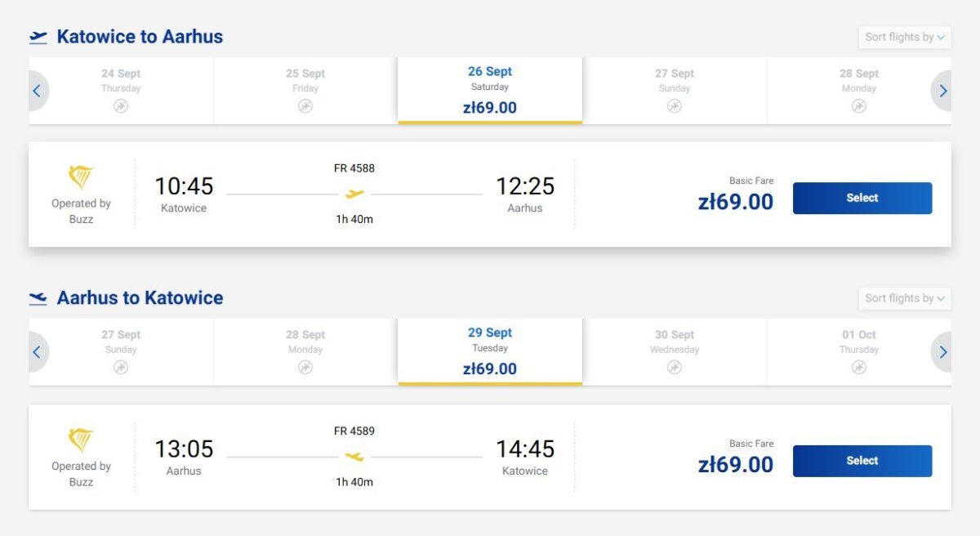Image resolution: width=980 pixels, height=536 pixels.
Task: Open Sort flights by dropdown for return flights
Action: tap(905, 298)
